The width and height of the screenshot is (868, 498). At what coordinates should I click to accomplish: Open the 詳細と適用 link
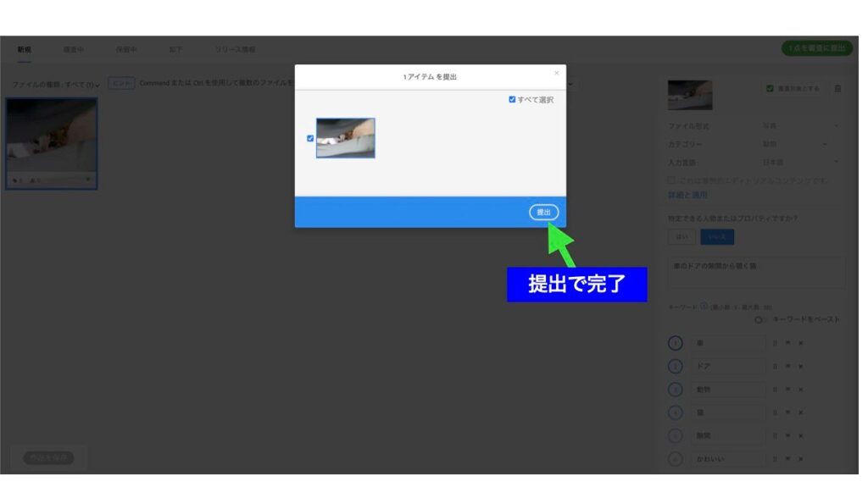[687, 196]
